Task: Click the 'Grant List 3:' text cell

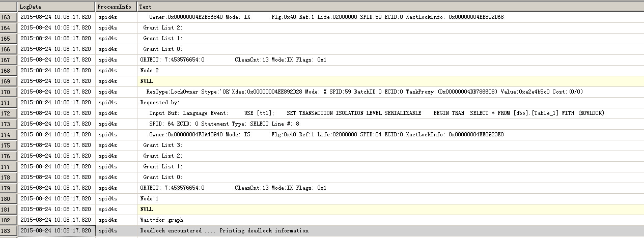Action: click(390, 145)
